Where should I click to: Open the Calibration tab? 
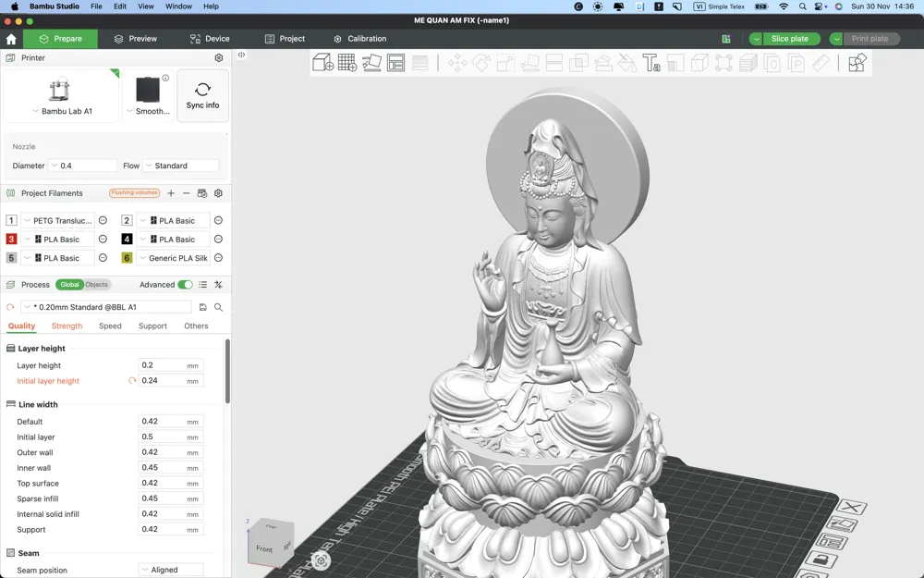pyautogui.click(x=360, y=39)
